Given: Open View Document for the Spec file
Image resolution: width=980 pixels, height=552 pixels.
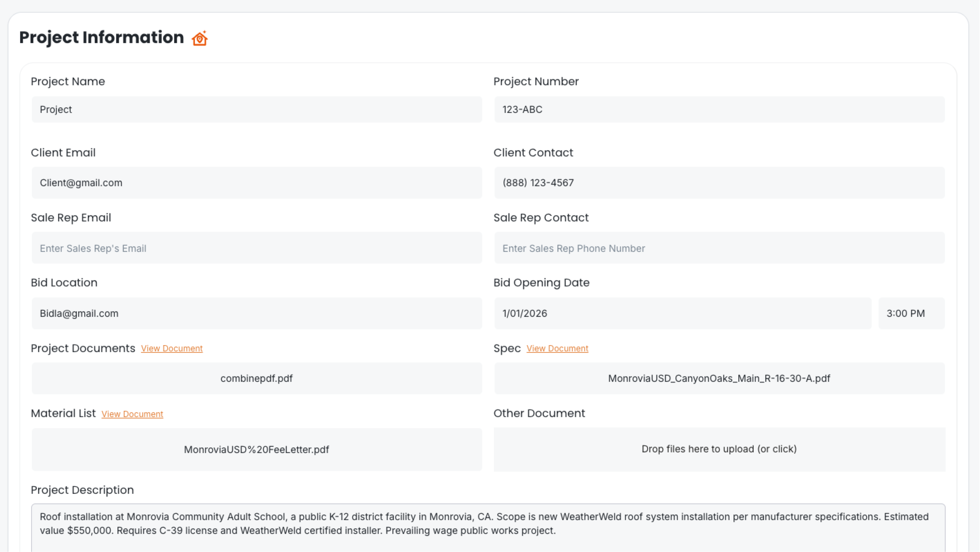Looking at the screenshot, I should (x=557, y=348).
